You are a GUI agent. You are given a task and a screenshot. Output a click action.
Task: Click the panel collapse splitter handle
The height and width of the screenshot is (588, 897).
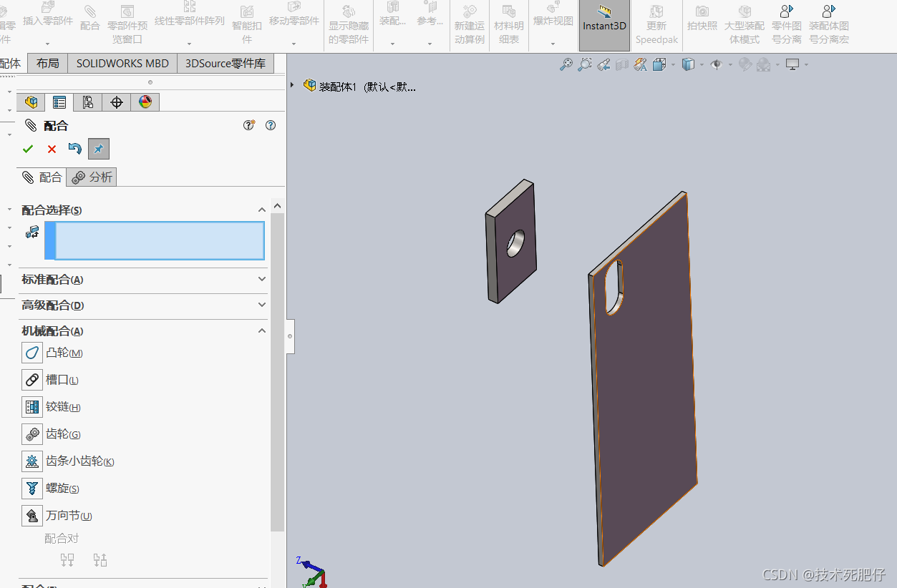tap(290, 336)
